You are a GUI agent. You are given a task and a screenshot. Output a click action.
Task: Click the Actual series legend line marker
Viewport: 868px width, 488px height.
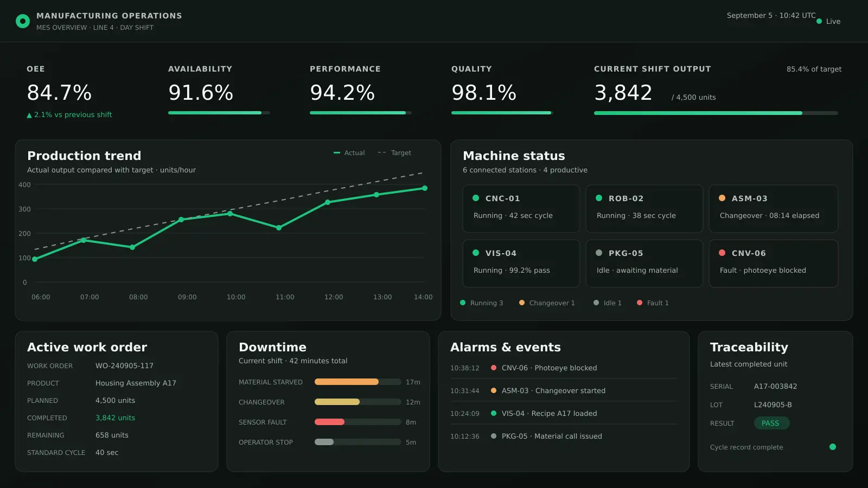pos(337,153)
